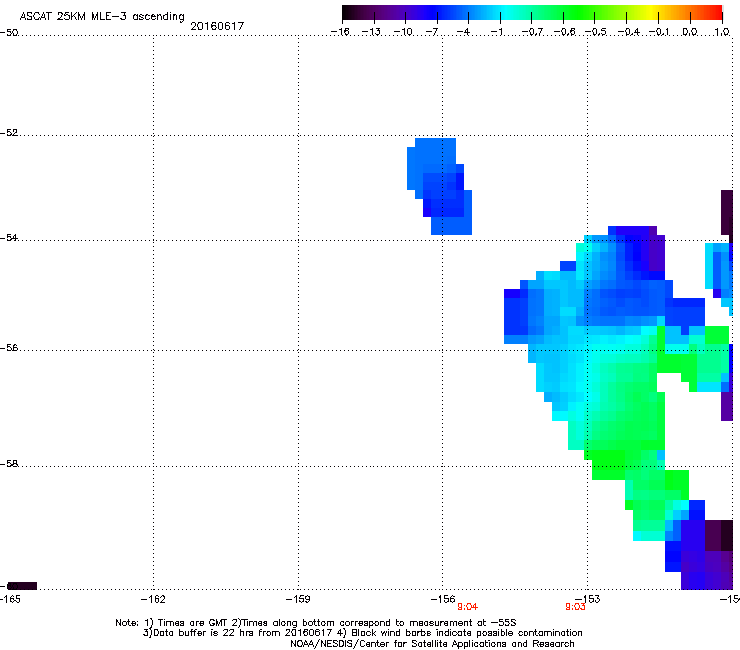Click the "-1" color scale label
Screen dimensions: 740x650
pyautogui.click(x=496, y=32)
